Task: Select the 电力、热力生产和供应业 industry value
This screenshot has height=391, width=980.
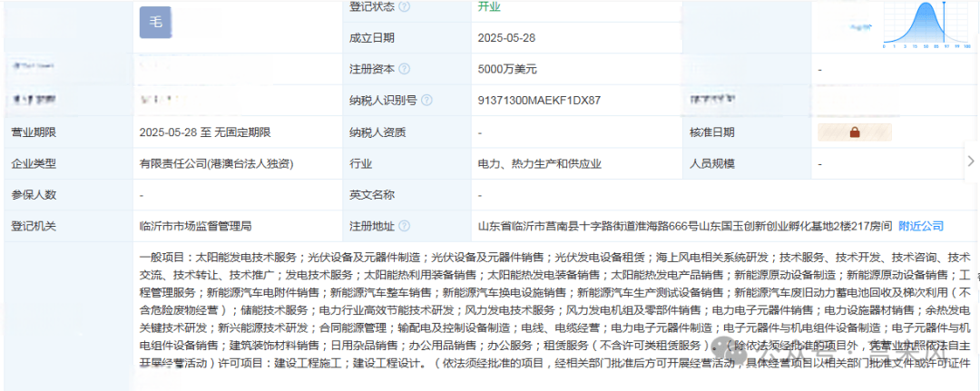Action: (x=539, y=163)
